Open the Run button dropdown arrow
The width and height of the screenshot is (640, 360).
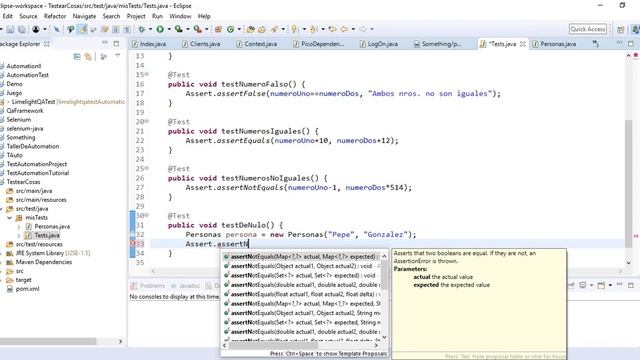[169, 29]
